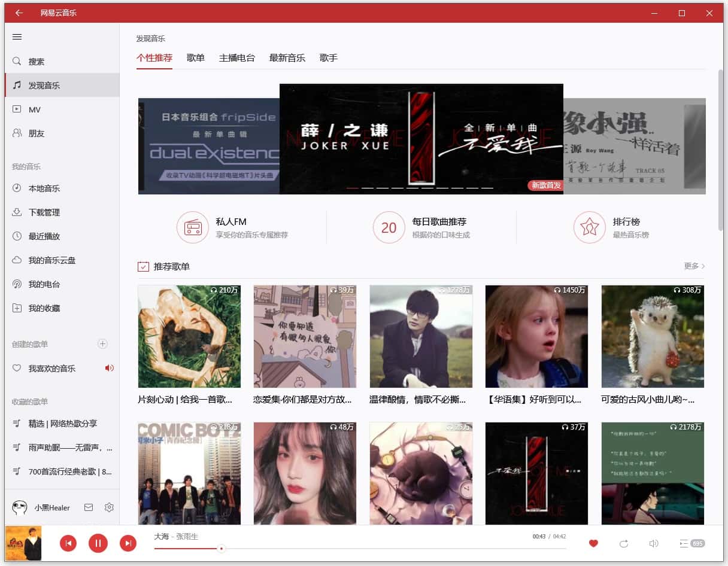Open the playlist cover with 37万 plays
Viewport: 728px width, 566px height.
click(x=537, y=473)
